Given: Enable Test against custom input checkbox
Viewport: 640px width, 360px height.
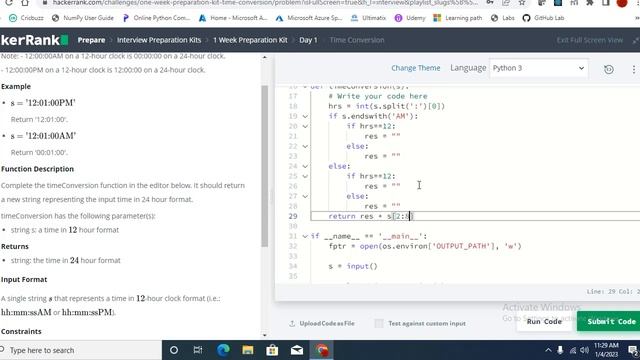Looking at the screenshot, I should tap(379, 323).
